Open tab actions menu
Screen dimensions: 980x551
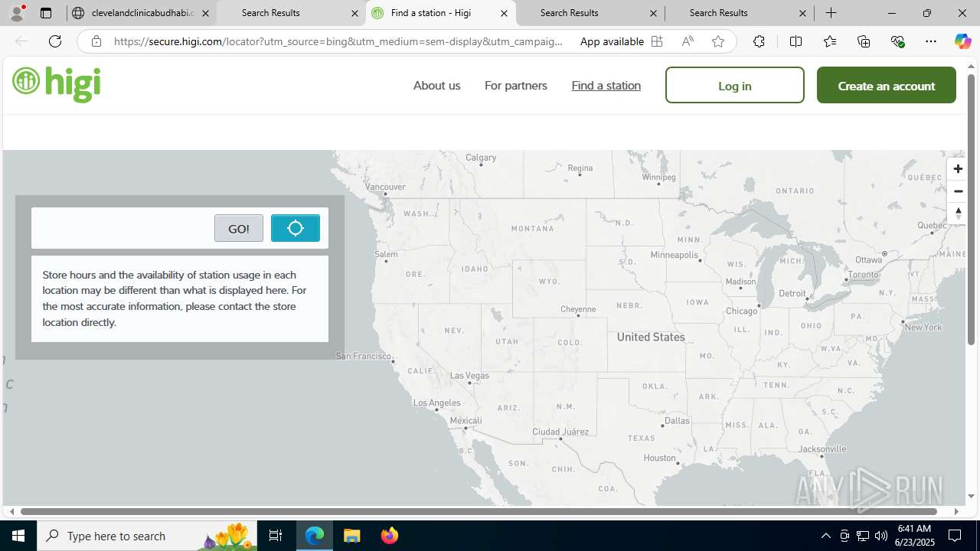tap(46, 13)
